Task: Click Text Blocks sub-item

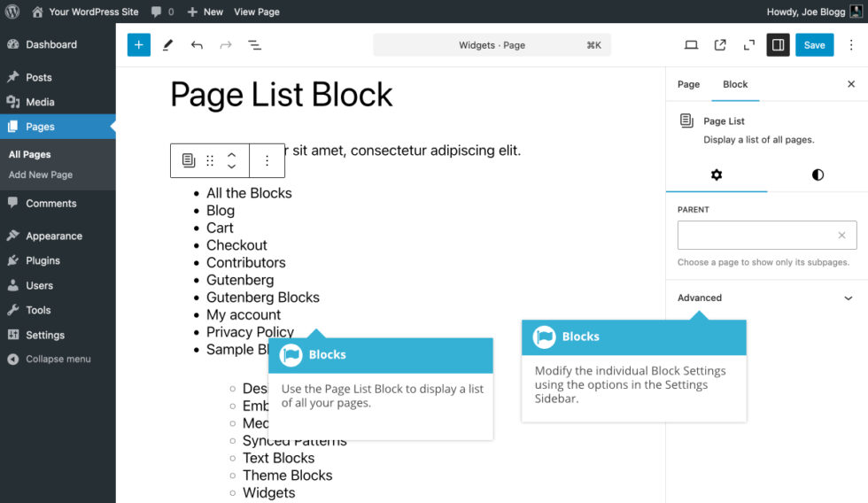Action: (x=278, y=458)
